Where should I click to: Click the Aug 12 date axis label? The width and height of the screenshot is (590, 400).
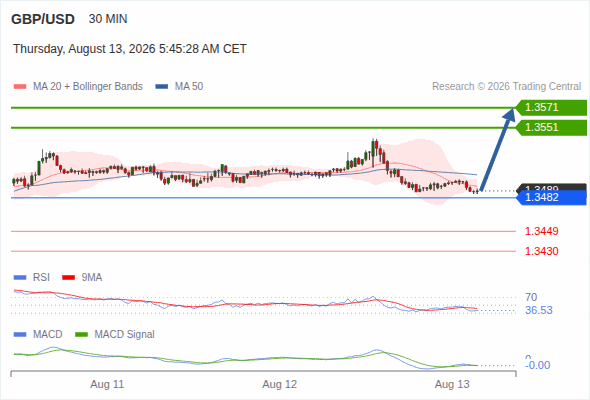[280, 384]
